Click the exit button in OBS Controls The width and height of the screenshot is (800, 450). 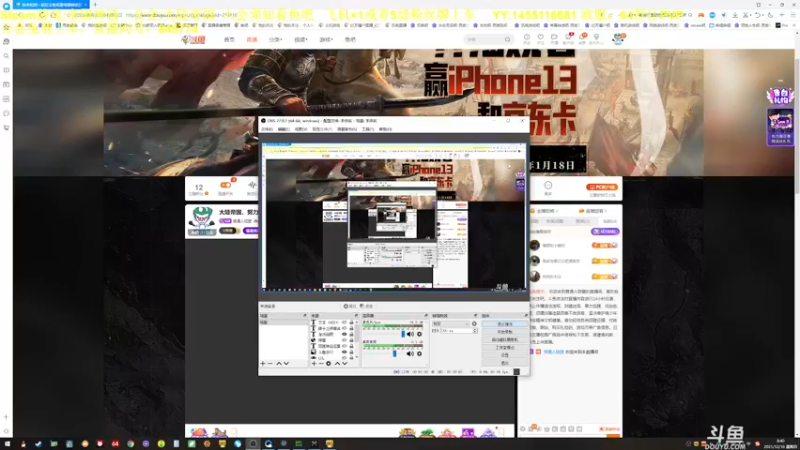coord(505,363)
